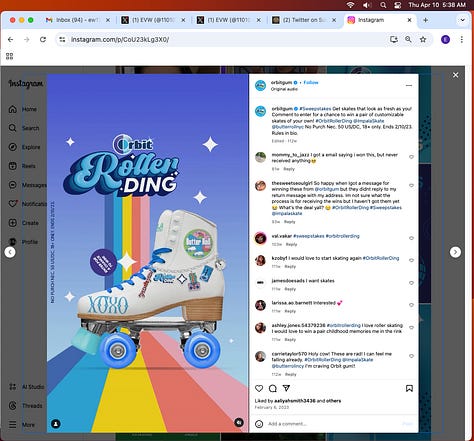The width and height of the screenshot is (474, 441).
Task: Like thesweetseoulgirl's comment
Action: click(411, 185)
